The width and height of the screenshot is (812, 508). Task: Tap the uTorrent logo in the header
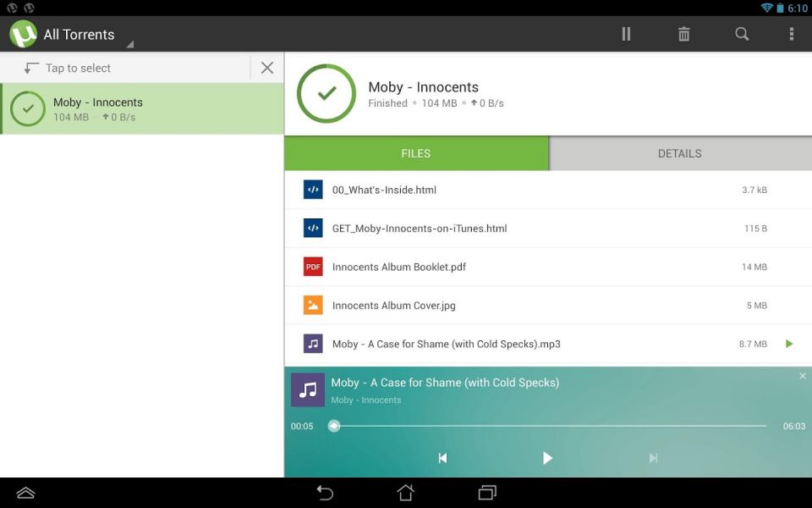(x=23, y=34)
